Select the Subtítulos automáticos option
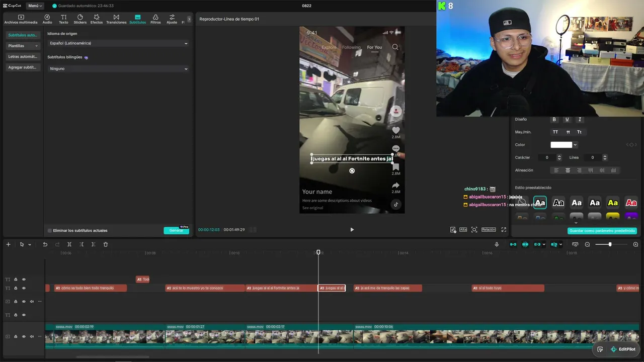Image resolution: width=644 pixels, height=362 pixels. tap(23, 35)
